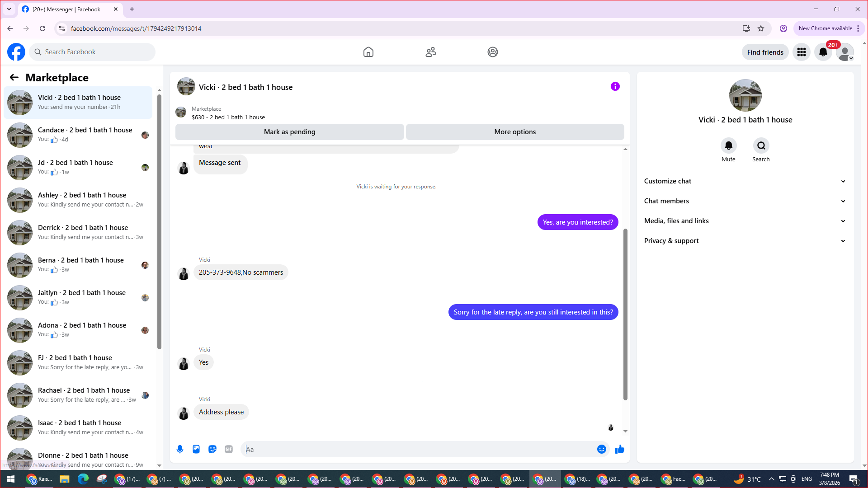Open the GIF picker icon
This screenshot has width=868, height=488.
(x=229, y=449)
